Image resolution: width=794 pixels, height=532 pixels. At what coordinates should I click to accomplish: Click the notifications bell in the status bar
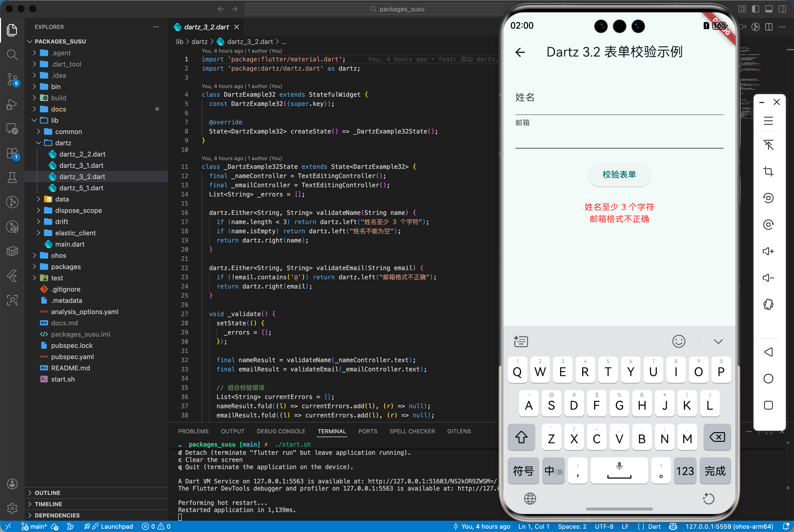786,526
